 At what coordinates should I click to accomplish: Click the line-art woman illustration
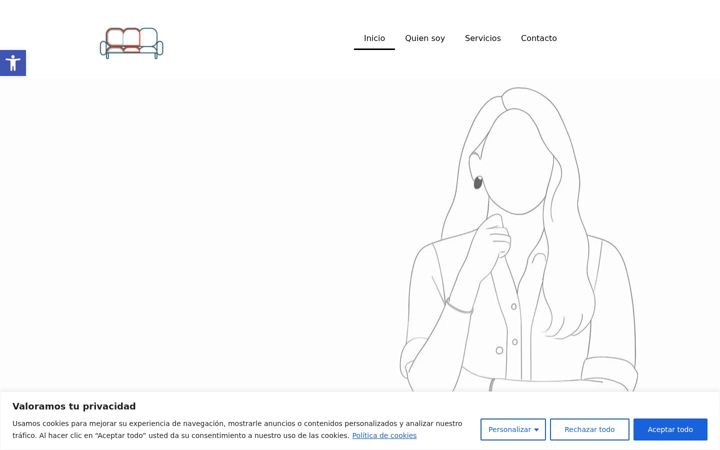[518, 239]
